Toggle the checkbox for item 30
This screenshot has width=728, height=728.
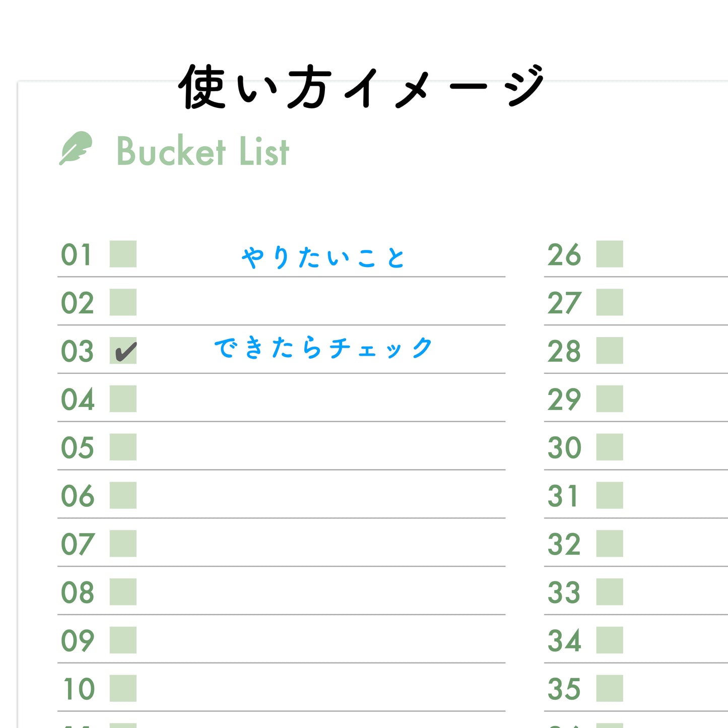point(610,447)
